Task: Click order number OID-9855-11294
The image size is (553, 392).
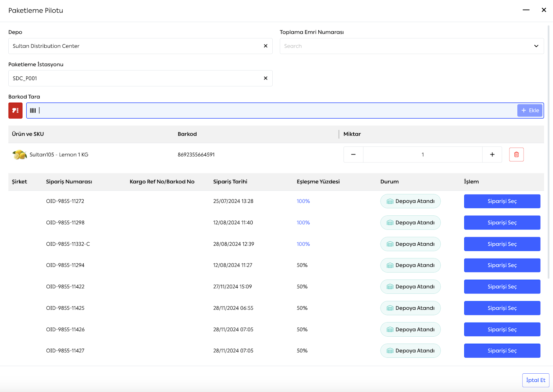Action: pos(65,265)
